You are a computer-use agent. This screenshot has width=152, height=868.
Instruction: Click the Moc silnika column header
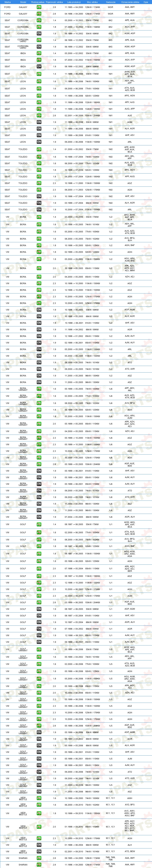[92, 2]
